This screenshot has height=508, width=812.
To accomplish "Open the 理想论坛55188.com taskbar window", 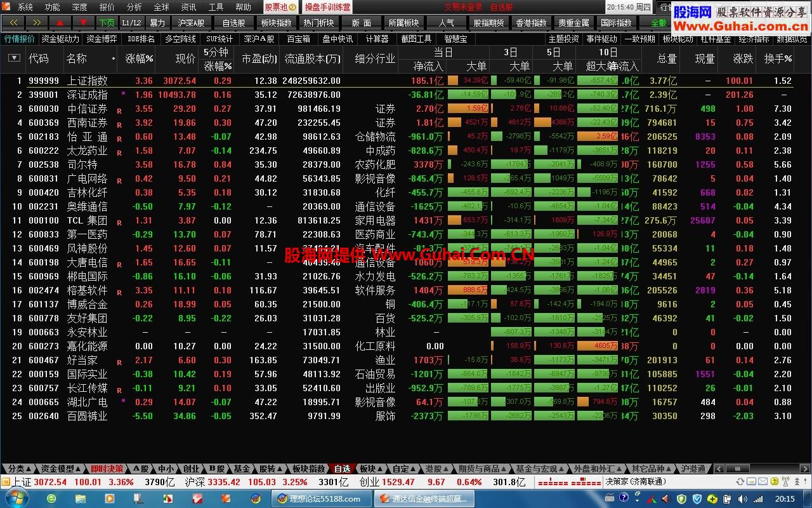I will [320, 498].
